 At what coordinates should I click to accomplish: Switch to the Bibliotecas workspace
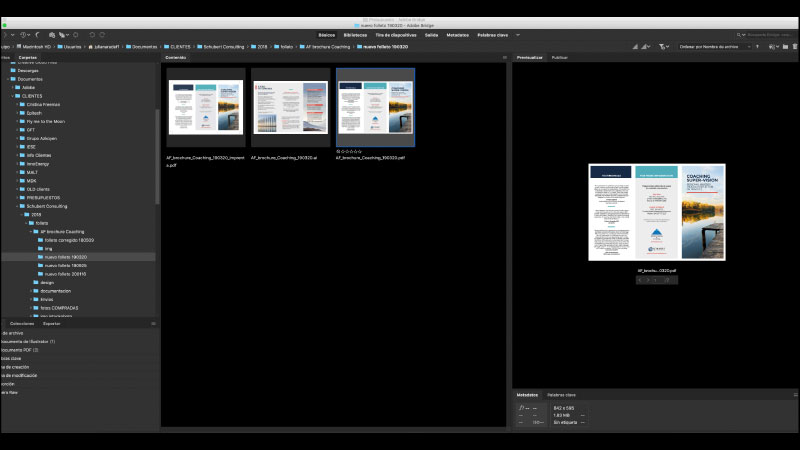pos(354,34)
